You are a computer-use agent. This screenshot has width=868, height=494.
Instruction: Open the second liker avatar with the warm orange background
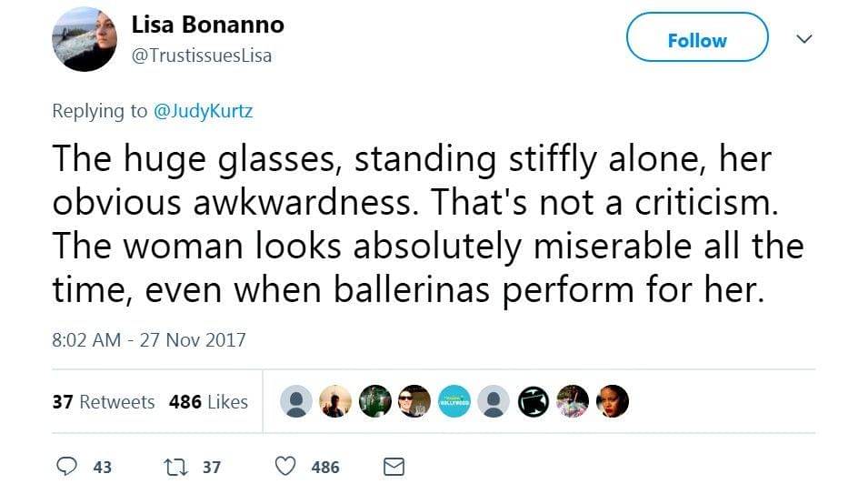click(335, 401)
